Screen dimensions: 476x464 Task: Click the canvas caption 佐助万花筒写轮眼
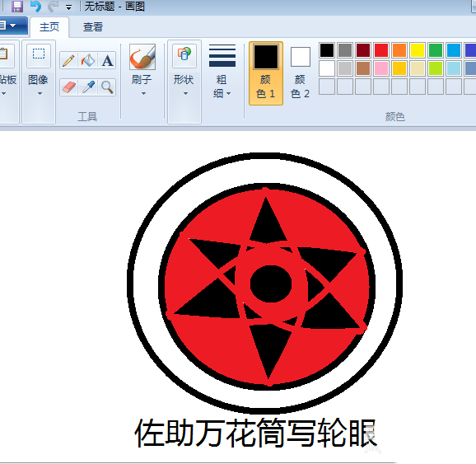point(255,433)
